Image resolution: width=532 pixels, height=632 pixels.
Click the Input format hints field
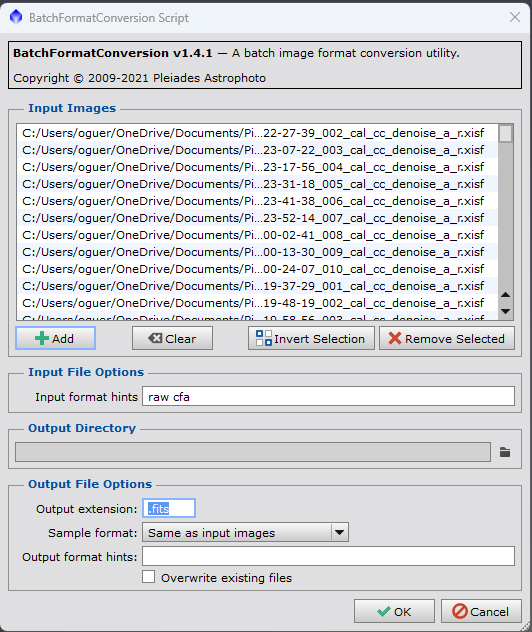point(328,396)
